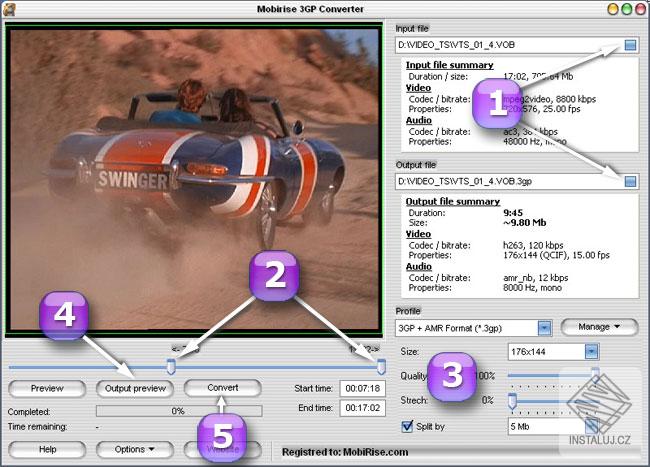Click the End time field 00:17:02
The height and width of the screenshot is (467, 650).
pyautogui.click(x=363, y=408)
